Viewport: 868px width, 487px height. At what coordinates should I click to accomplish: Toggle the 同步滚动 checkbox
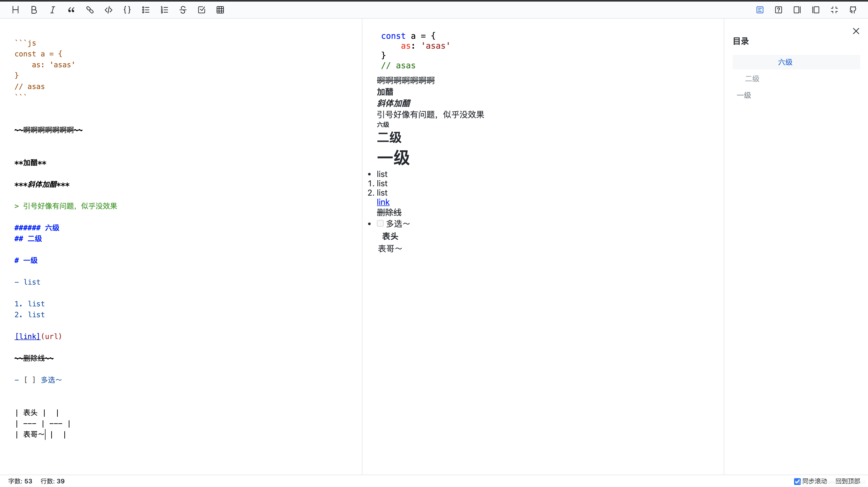(797, 481)
